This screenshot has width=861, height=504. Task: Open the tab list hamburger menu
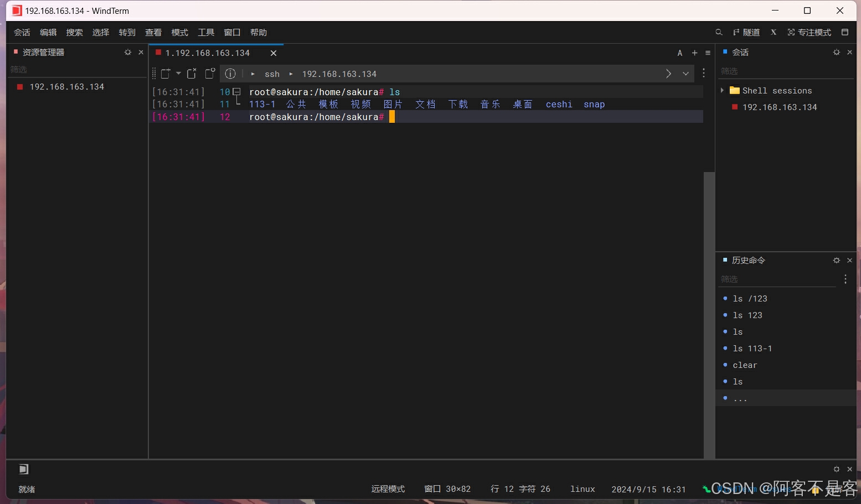point(708,53)
